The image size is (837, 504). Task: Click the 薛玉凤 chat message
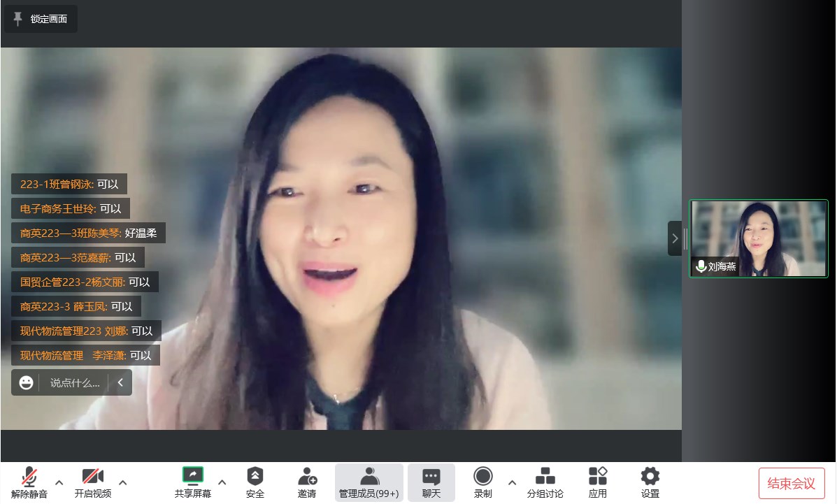[x=76, y=307]
